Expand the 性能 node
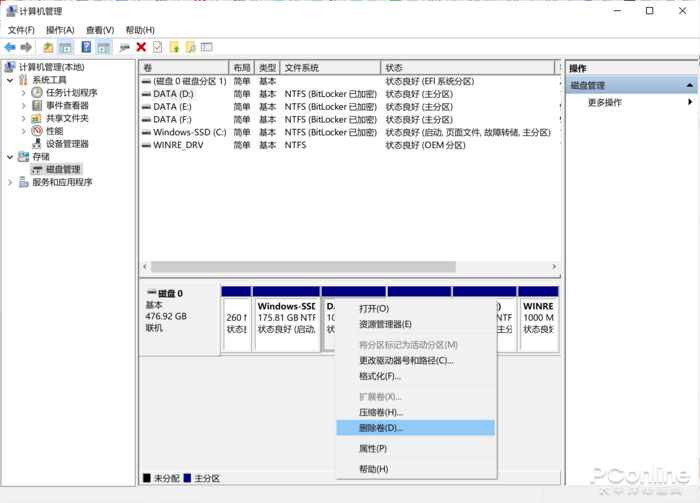Viewport: 700px width, 503px height. click(x=23, y=131)
